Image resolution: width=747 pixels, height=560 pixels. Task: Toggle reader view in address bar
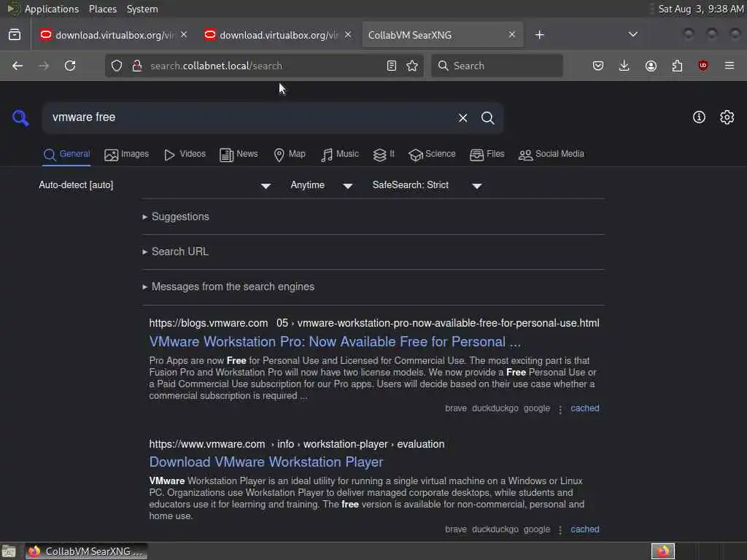(392, 66)
